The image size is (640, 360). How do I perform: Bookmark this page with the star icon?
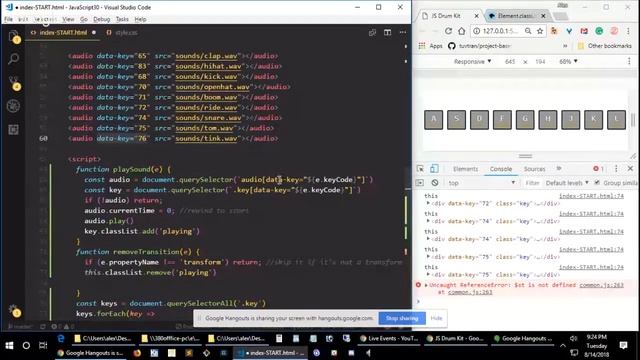[540, 31]
